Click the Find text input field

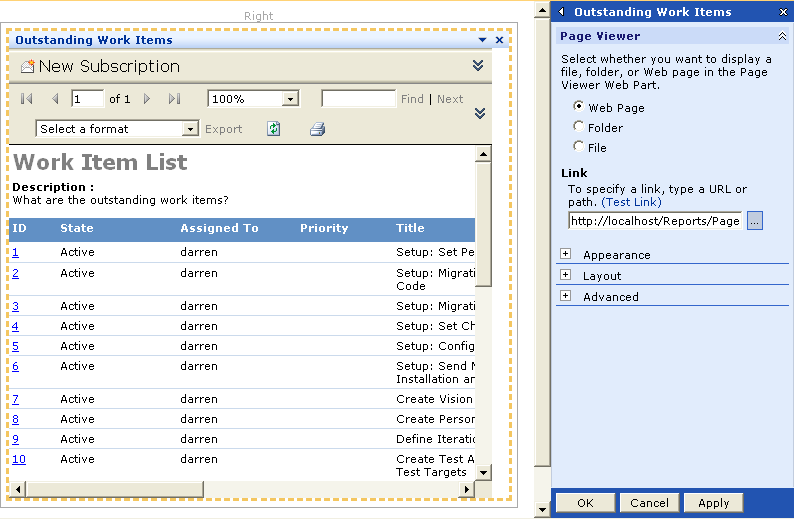358,99
